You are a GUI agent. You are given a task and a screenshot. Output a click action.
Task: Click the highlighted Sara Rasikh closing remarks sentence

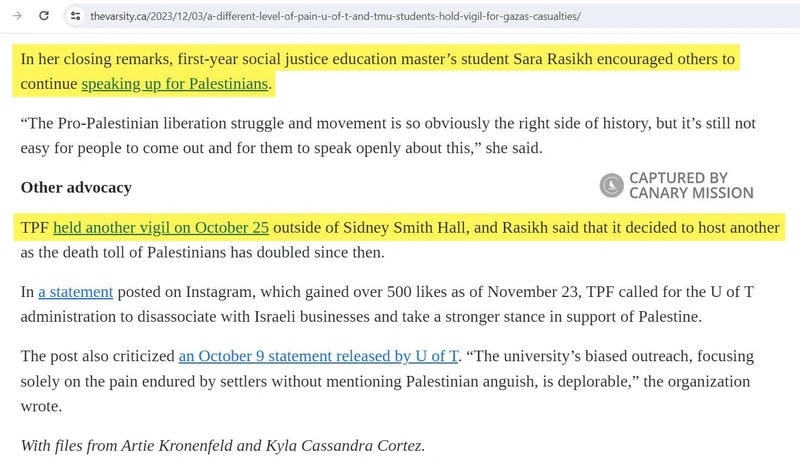(x=378, y=71)
